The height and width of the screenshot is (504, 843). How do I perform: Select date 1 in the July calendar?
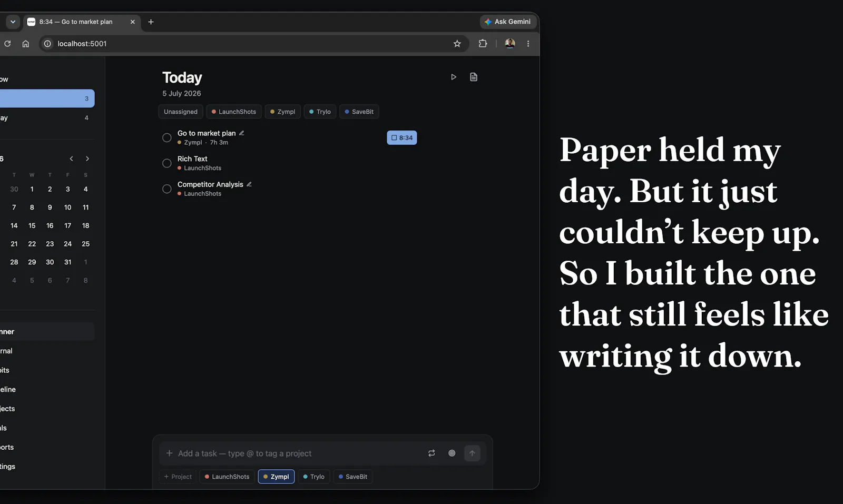[32, 189]
